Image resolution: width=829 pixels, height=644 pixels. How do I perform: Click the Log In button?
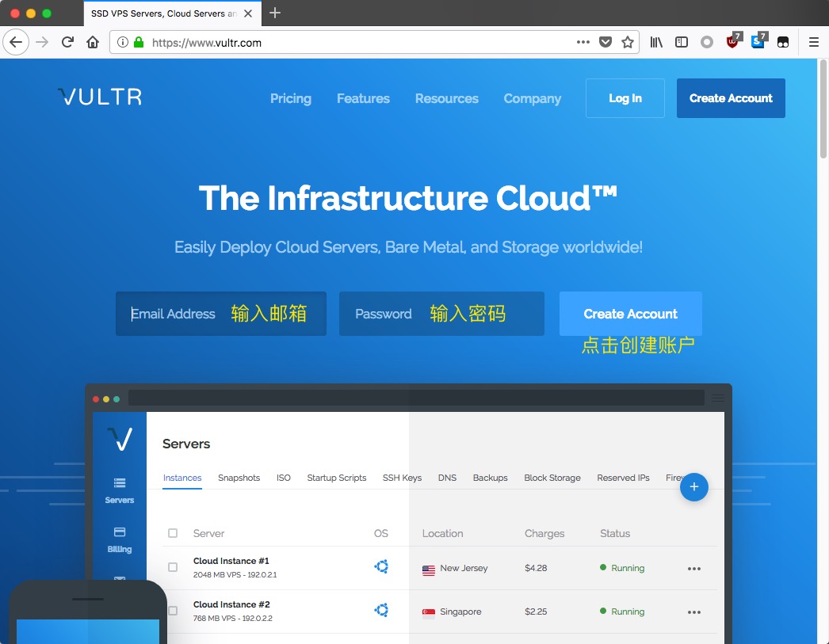pos(625,98)
